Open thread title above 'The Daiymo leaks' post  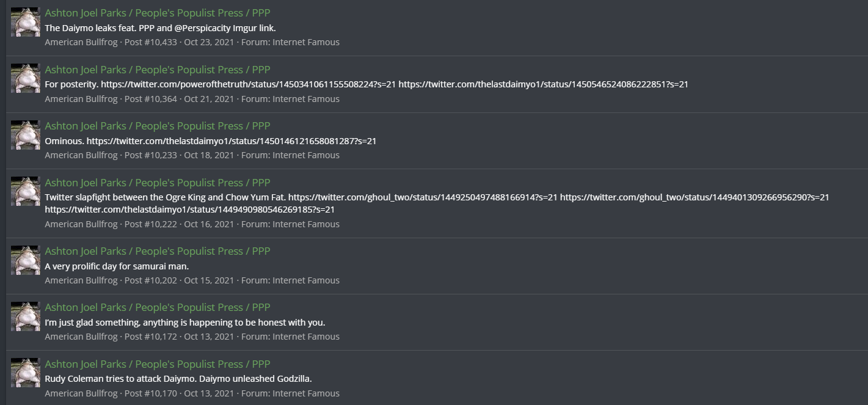[158, 13]
